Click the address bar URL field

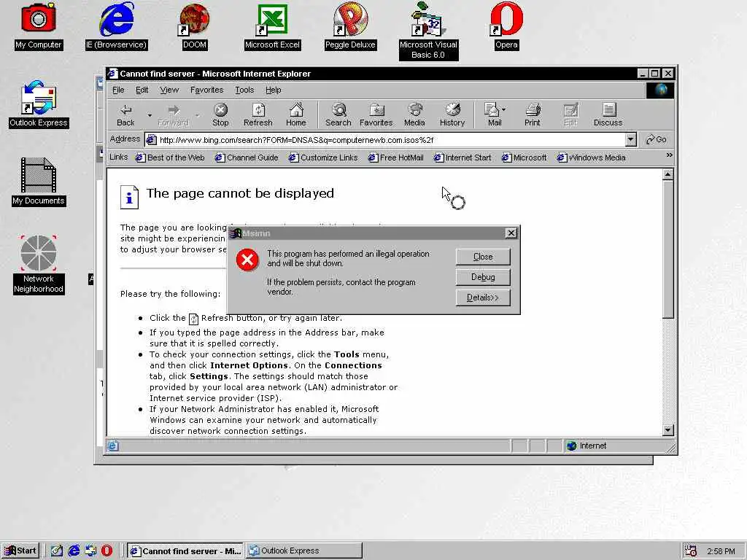point(384,139)
